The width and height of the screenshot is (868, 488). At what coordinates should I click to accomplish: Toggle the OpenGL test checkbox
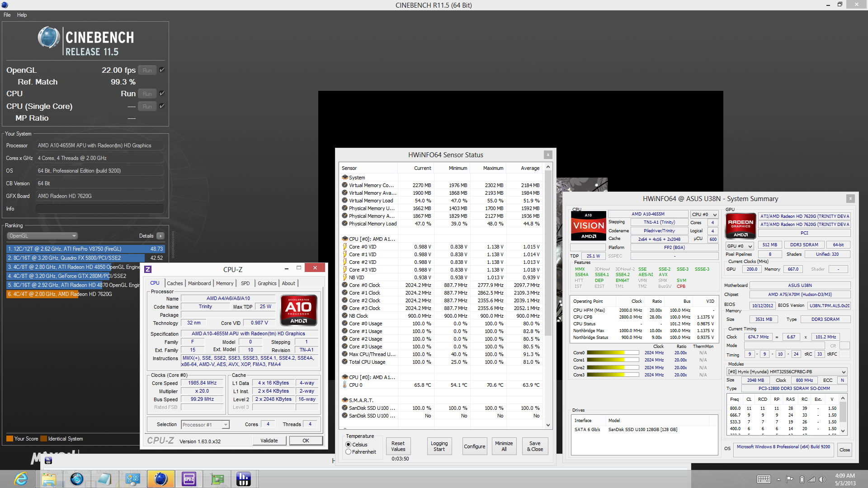(x=162, y=70)
